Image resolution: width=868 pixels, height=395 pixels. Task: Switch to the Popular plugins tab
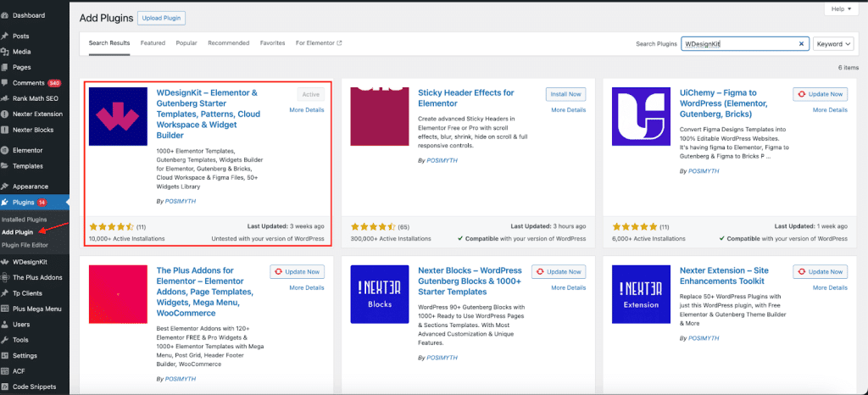(x=186, y=42)
